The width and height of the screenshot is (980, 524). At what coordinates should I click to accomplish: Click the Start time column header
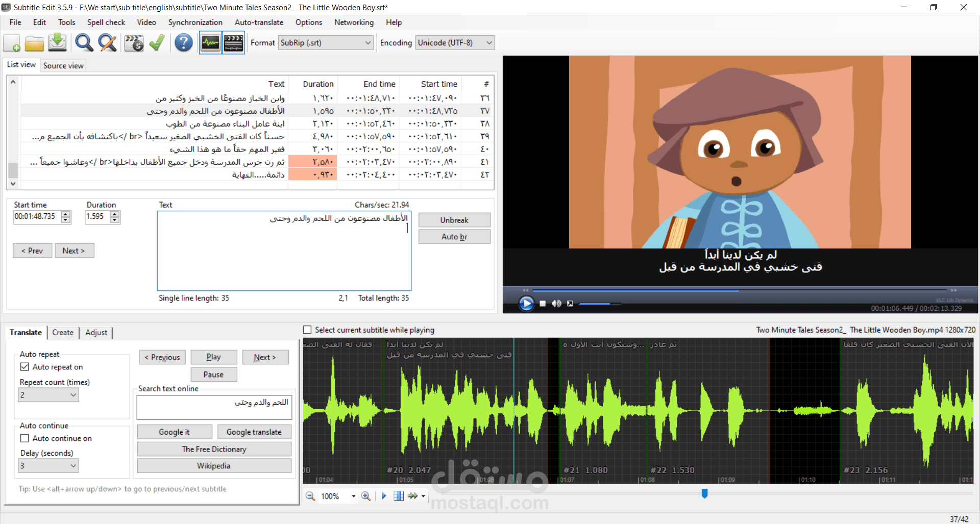tap(439, 84)
